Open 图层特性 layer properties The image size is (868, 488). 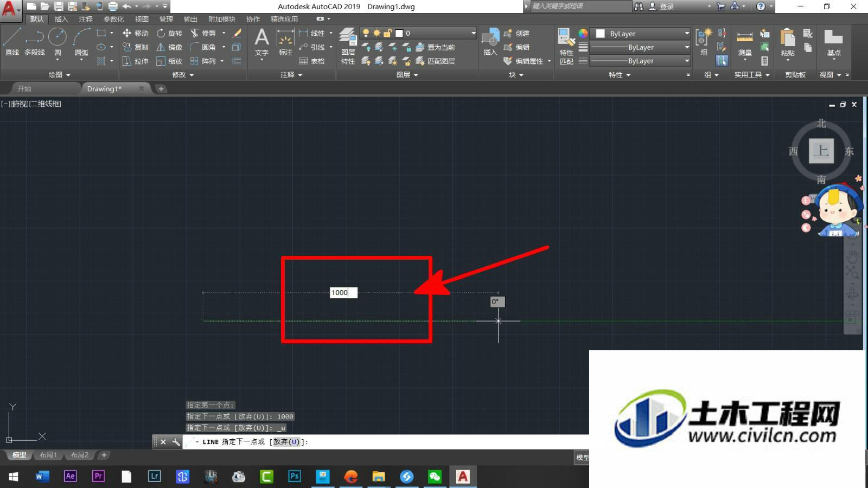[348, 46]
